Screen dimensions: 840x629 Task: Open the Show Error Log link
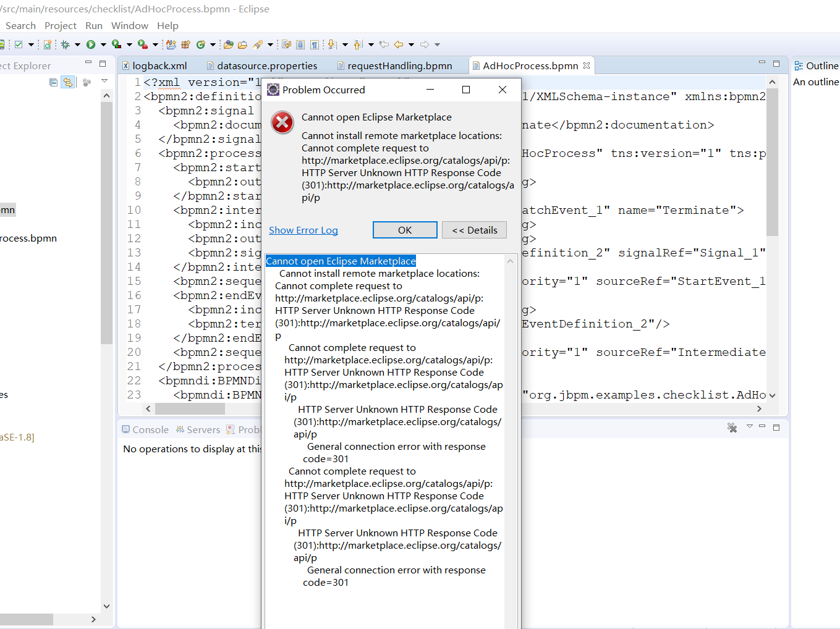[303, 230]
